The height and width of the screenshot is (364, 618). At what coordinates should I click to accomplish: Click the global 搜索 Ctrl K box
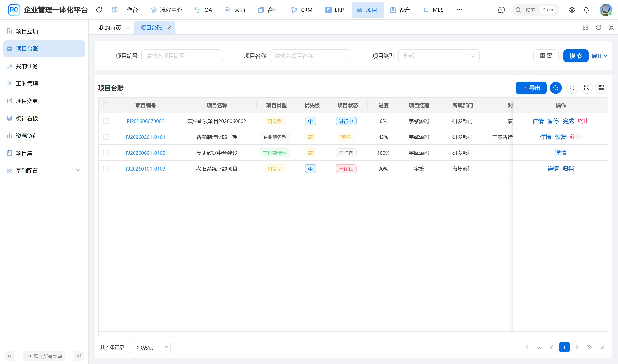pos(535,10)
